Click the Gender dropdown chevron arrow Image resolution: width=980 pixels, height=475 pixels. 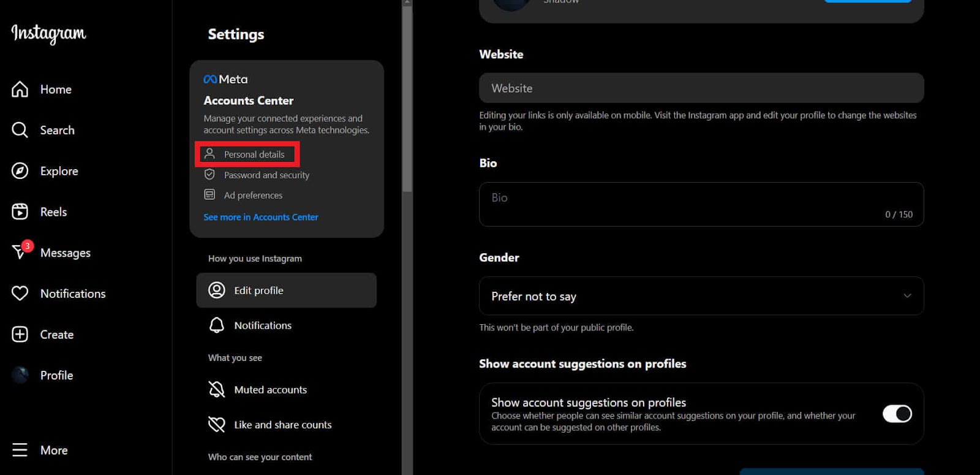(x=907, y=296)
